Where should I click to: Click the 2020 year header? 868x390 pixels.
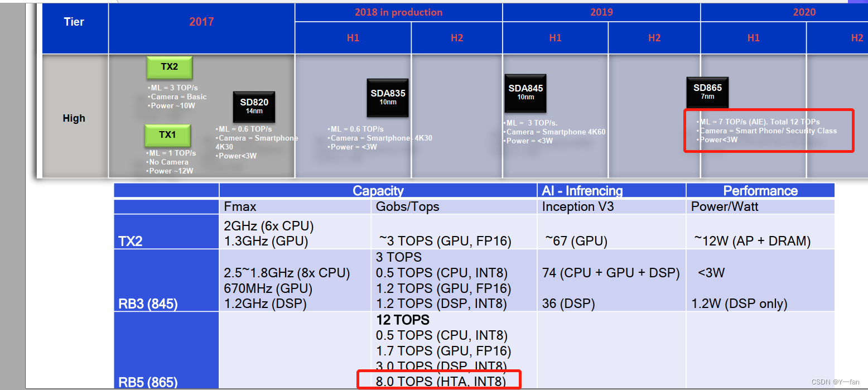(x=804, y=12)
